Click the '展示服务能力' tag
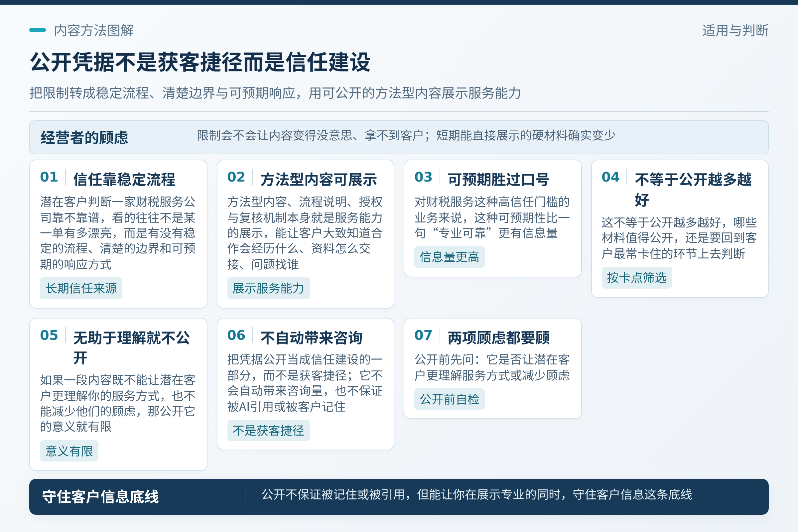 tap(268, 288)
